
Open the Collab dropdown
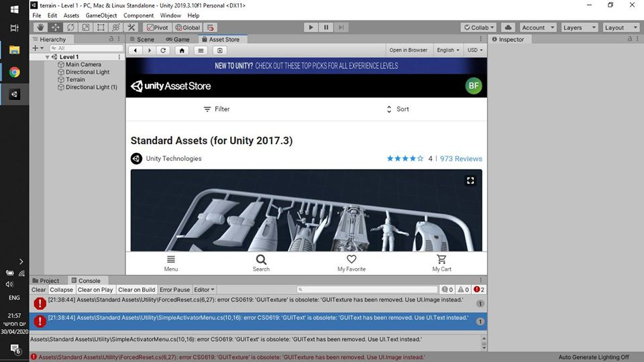pyautogui.click(x=479, y=27)
